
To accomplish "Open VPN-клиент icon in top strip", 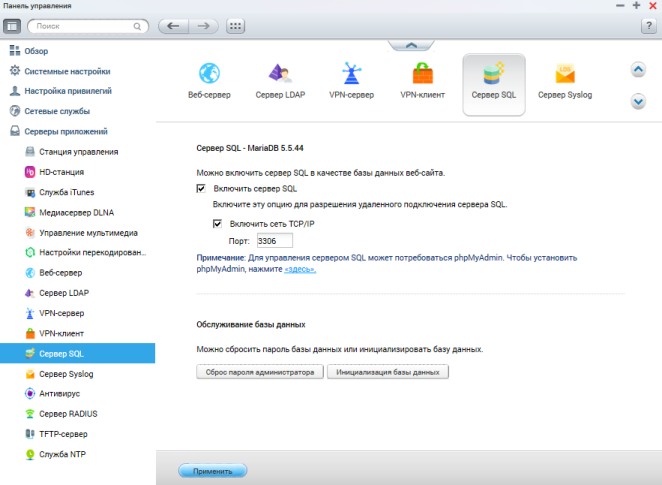I will tap(423, 81).
